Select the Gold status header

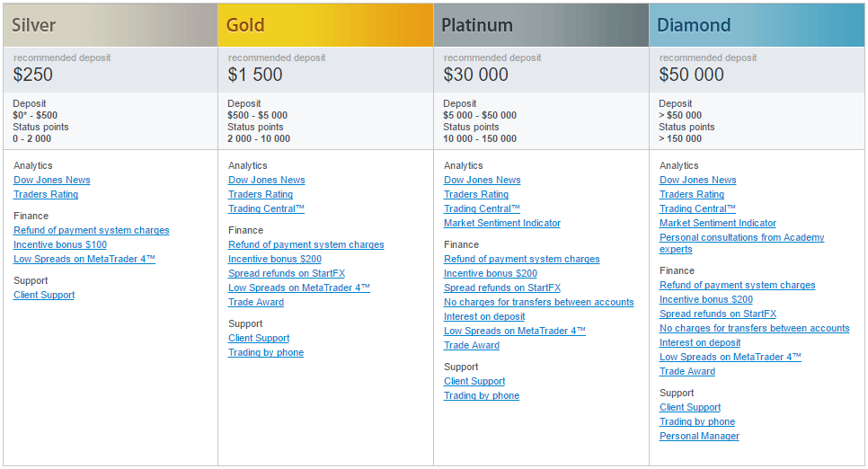coord(325,25)
